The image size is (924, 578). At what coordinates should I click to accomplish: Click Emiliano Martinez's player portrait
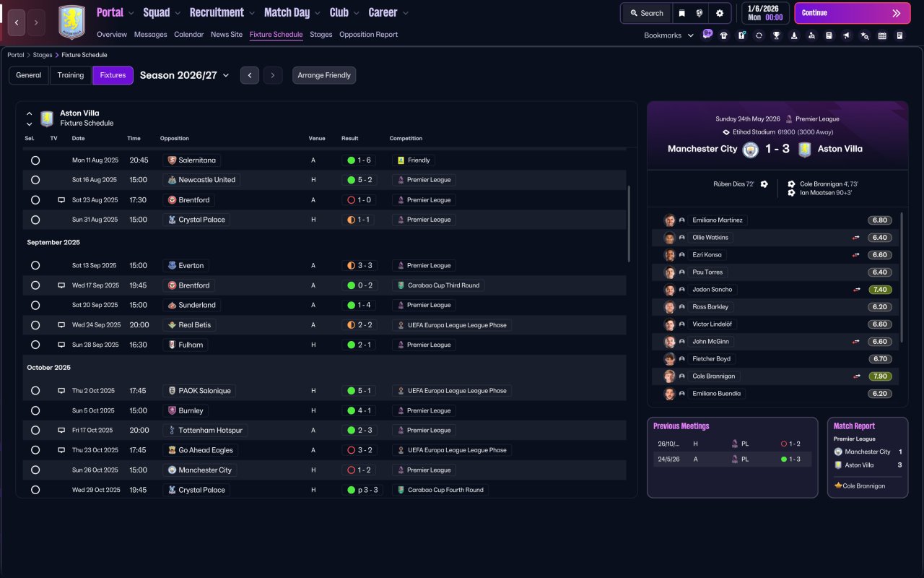(670, 220)
